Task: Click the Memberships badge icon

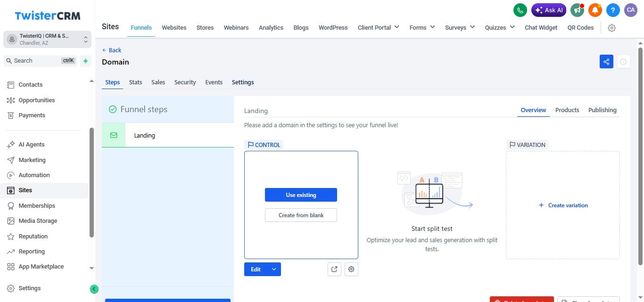Action: [x=11, y=206]
